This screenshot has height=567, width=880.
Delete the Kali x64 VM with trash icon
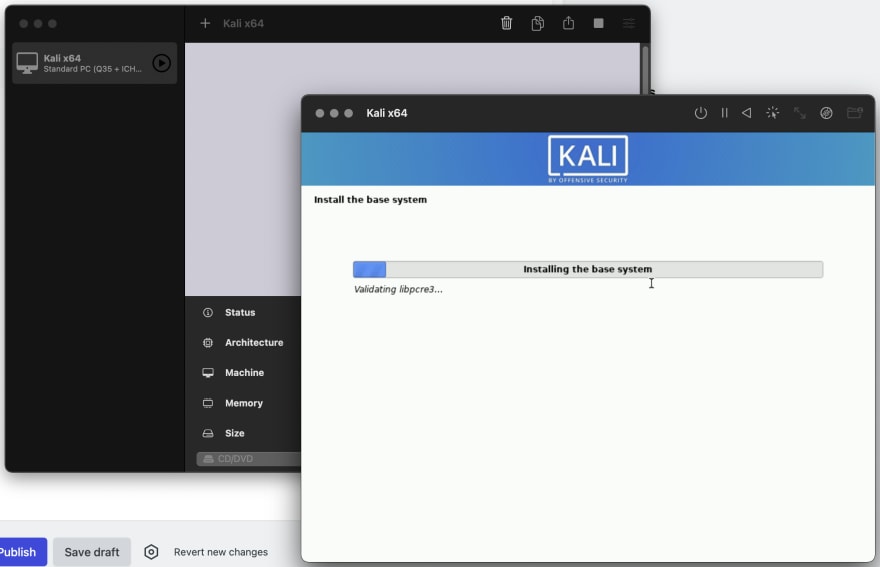click(x=506, y=23)
